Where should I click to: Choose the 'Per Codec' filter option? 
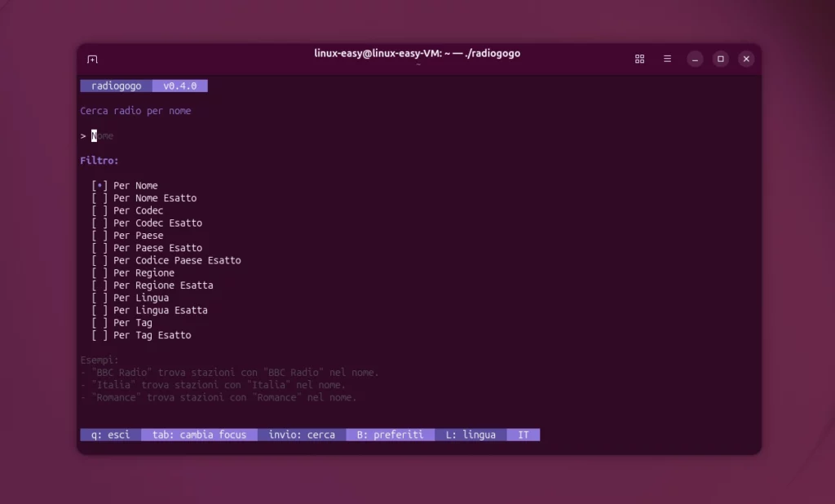127,210
